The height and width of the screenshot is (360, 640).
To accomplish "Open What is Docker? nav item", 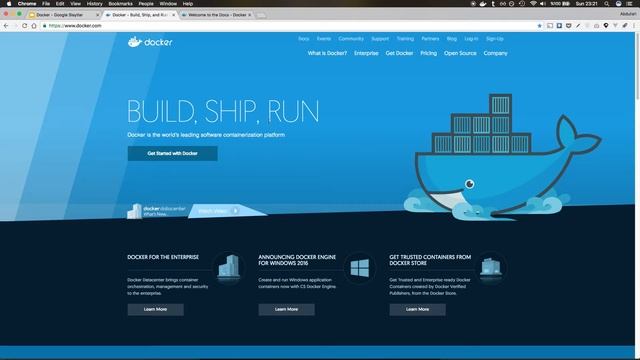I will 327,53.
